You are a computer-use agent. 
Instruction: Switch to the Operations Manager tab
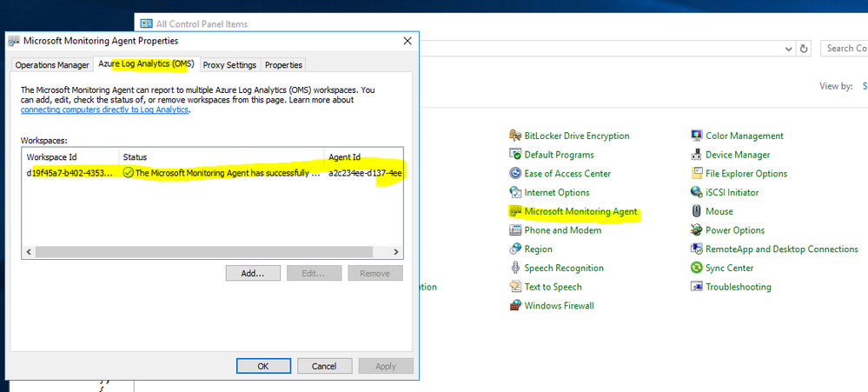coord(52,65)
